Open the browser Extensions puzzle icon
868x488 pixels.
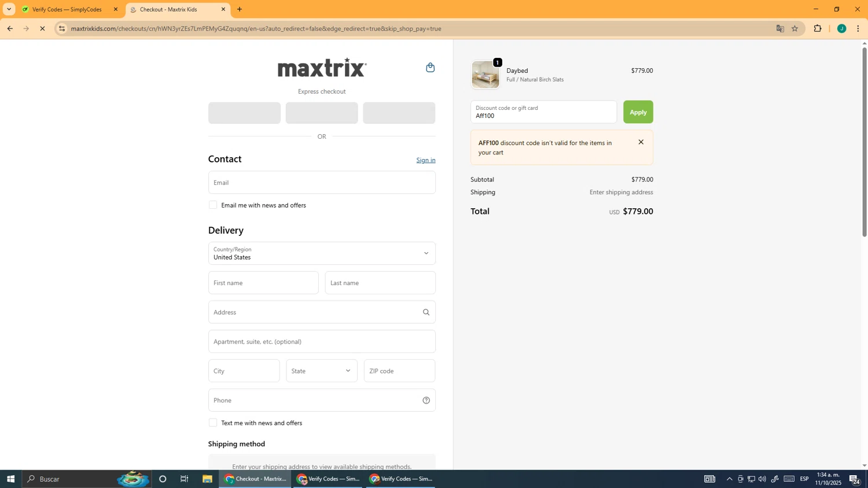pos(818,28)
